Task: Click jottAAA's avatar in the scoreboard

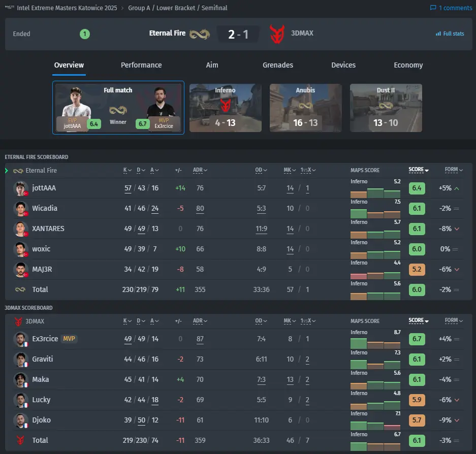Action: [x=21, y=188]
